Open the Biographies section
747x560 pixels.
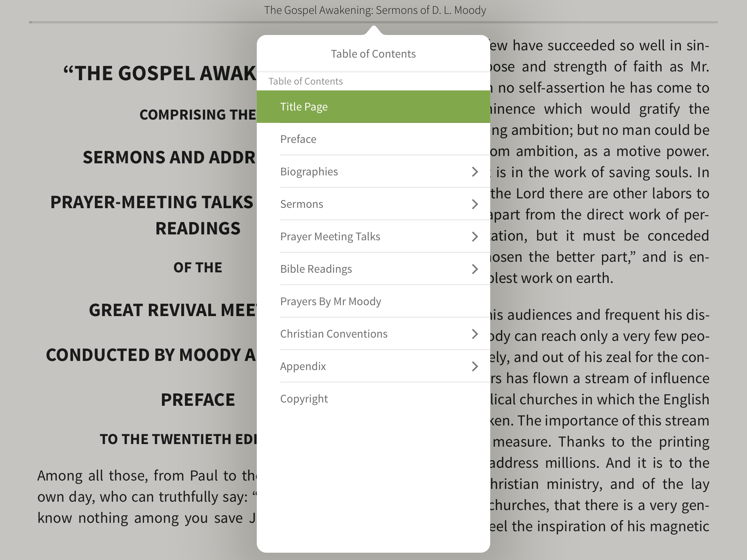(373, 171)
